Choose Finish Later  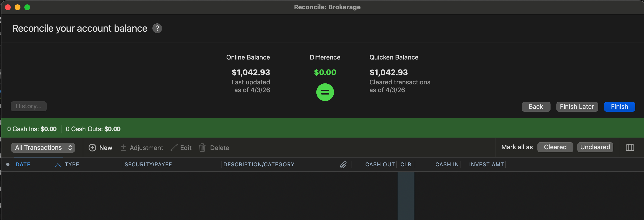point(577,107)
